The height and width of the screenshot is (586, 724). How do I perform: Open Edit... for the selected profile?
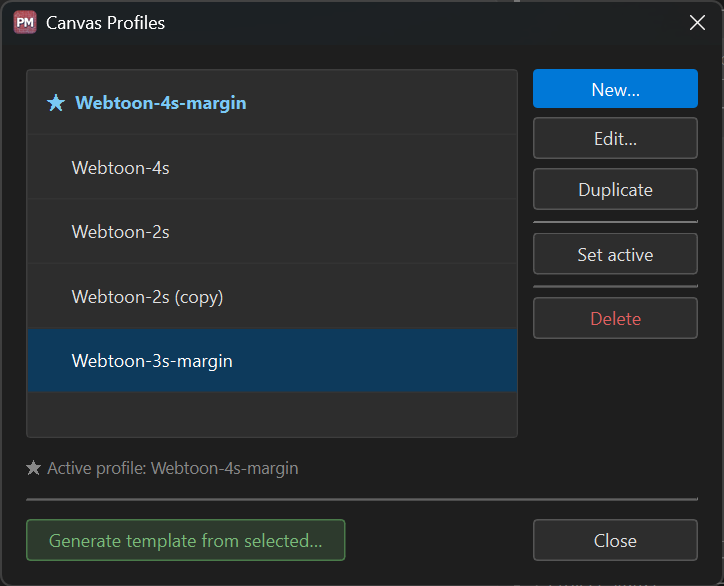615,138
